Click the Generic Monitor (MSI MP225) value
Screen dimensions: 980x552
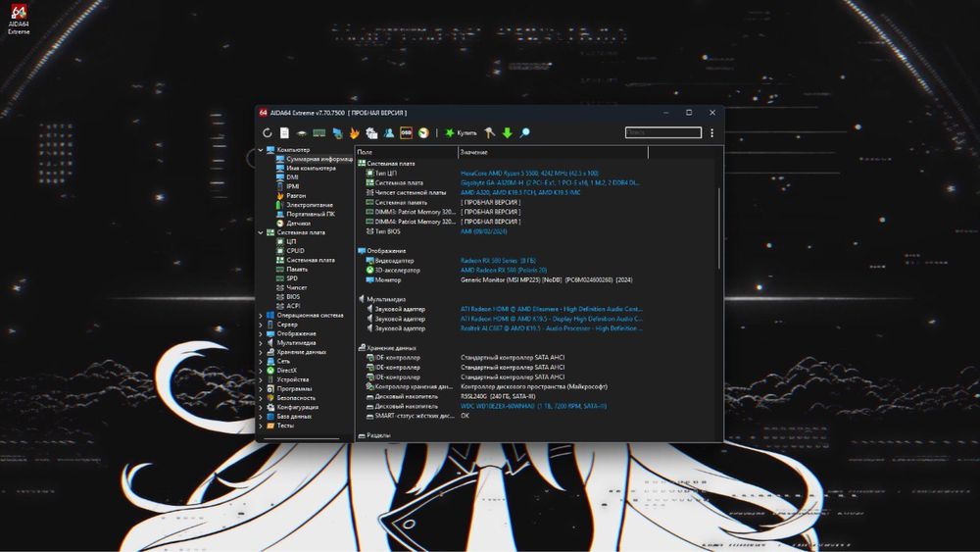(x=546, y=280)
